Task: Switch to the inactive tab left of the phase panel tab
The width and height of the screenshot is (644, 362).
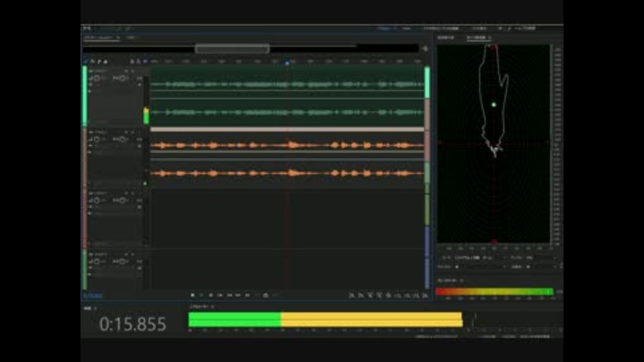Action: (x=445, y=38)
